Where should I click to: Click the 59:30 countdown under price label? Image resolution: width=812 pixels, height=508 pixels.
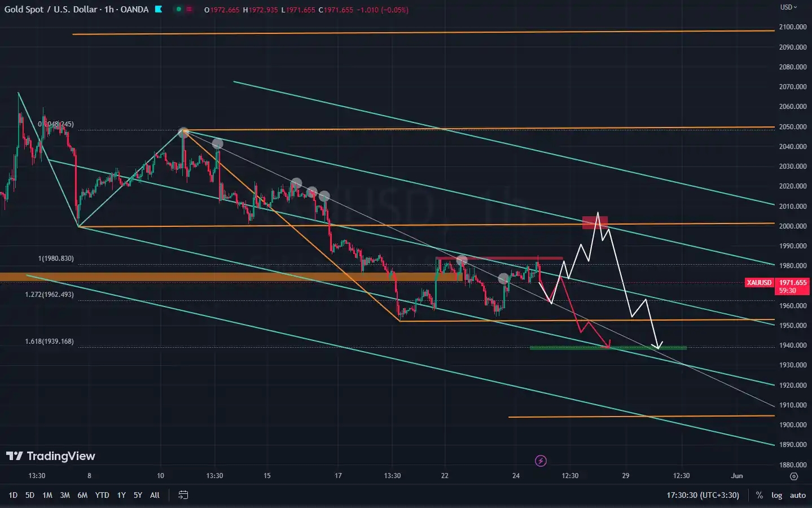click(x=788, y=291)
